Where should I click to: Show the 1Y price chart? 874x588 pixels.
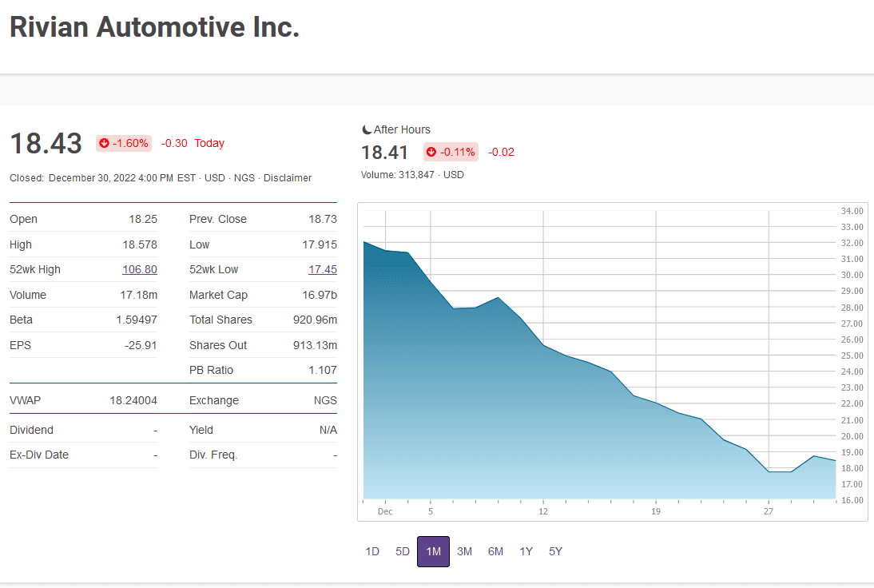pyautogui.click(x=526, y=551)
